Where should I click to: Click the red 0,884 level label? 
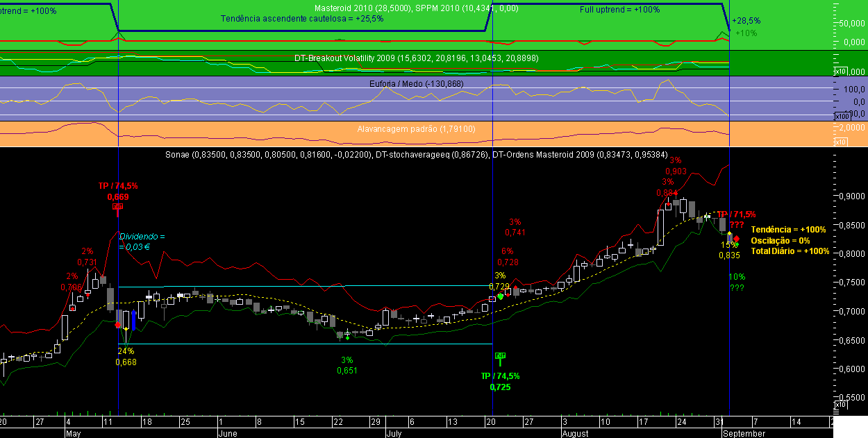[x=667, y=192]
